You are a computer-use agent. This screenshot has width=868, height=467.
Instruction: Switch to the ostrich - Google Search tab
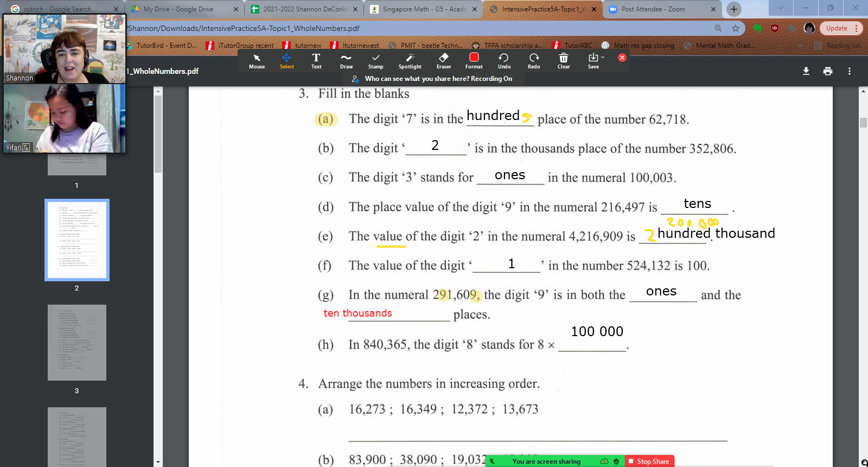pyautogui.click(x=64, y=9)
